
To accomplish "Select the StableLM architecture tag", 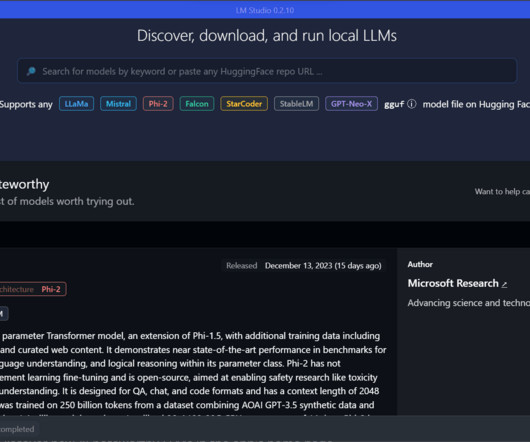I will [296, 104].
